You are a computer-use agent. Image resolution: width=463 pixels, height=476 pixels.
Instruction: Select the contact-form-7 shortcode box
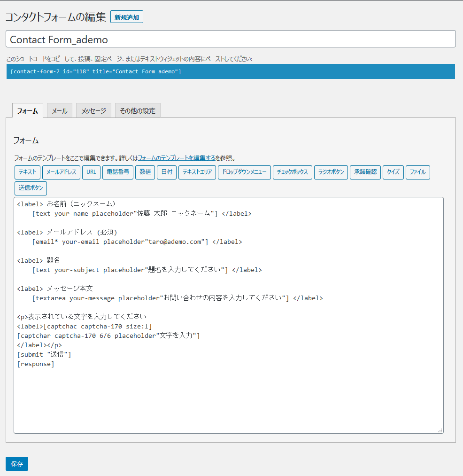pyautogui.click(x=231, y=71)
